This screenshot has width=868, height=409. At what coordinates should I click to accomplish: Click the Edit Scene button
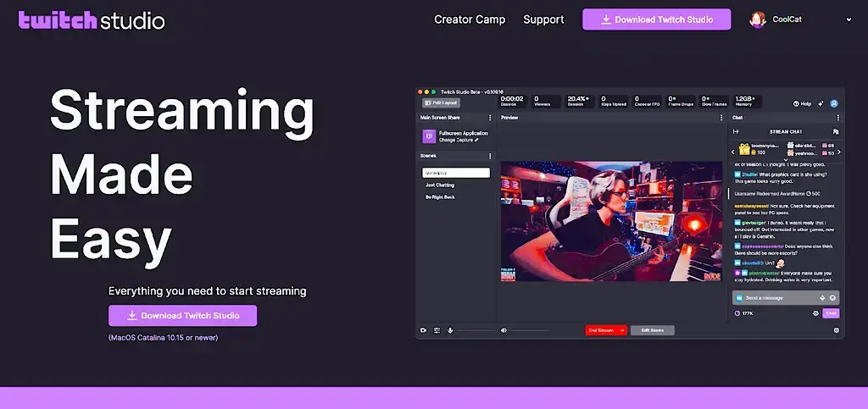click(x=652, y=330)
